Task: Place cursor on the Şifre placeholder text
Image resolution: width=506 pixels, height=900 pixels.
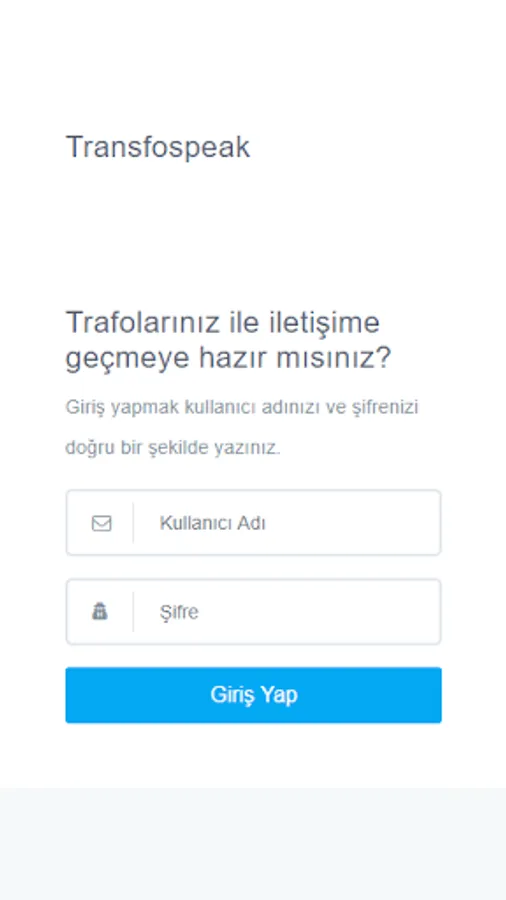Action: [179, 612]
